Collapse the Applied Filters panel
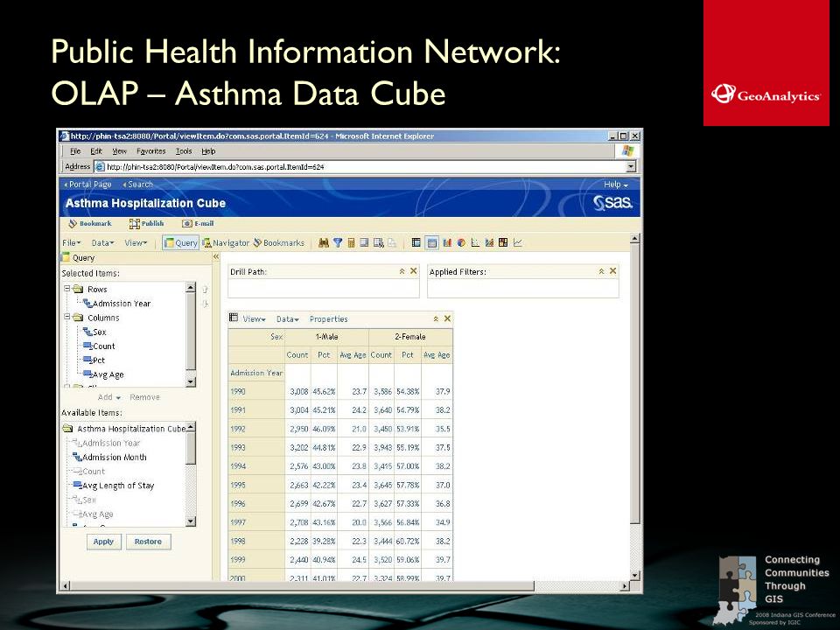 click(x=601, y=271)
